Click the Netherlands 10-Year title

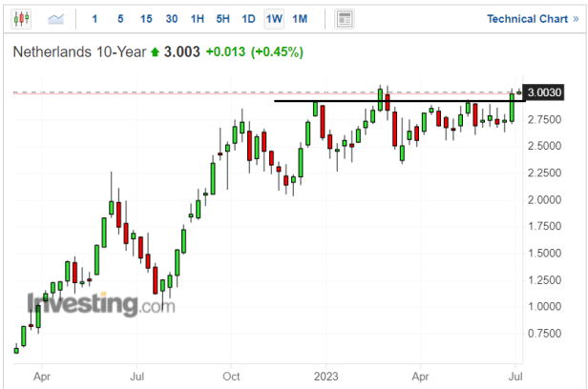[79, 51]
